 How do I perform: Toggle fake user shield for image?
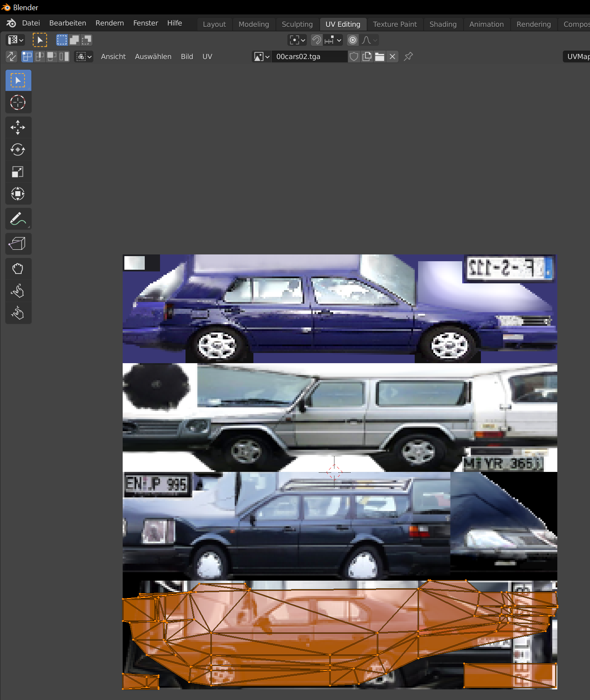tap(354, 56)
